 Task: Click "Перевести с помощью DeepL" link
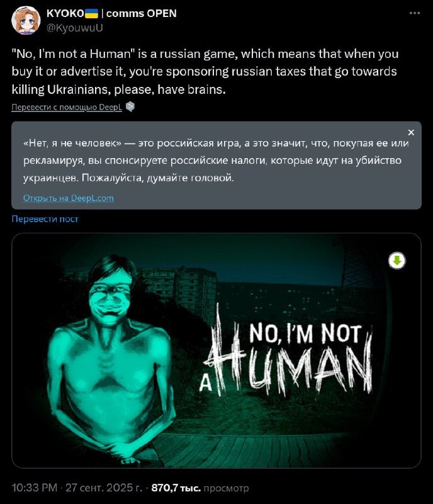pos(67,107)
